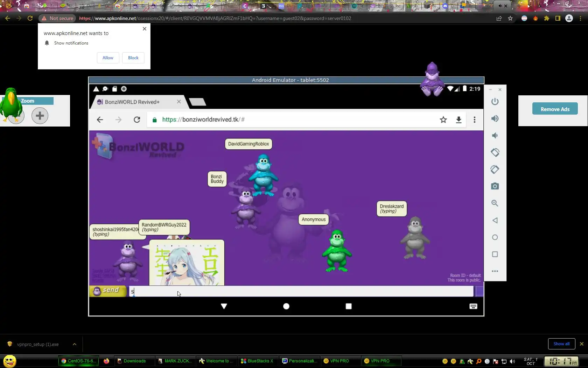Image resolution: width=588 pixels, height=368 pixels.
Task: Click the send button
Action: 108,291
